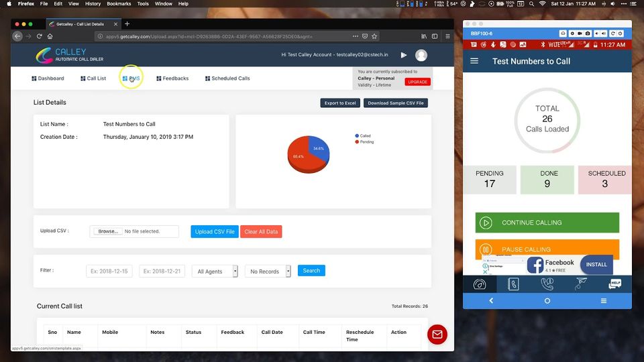Click the Upload CSV File button
The height and width of the screenshot is (362, 644).
click(215, 231)
